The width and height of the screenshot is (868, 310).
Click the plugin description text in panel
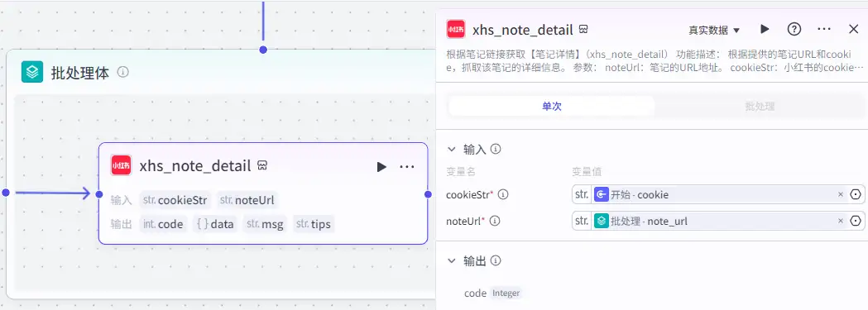tap(655, 61)
